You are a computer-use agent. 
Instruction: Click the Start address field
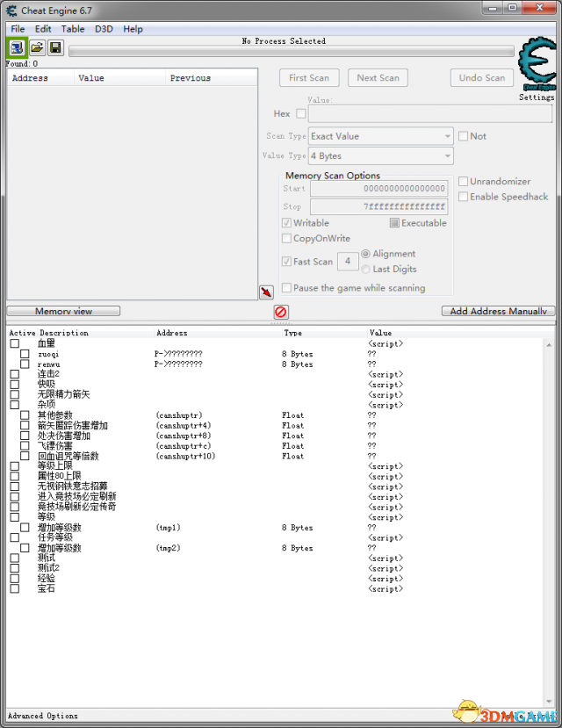point(379,189)
